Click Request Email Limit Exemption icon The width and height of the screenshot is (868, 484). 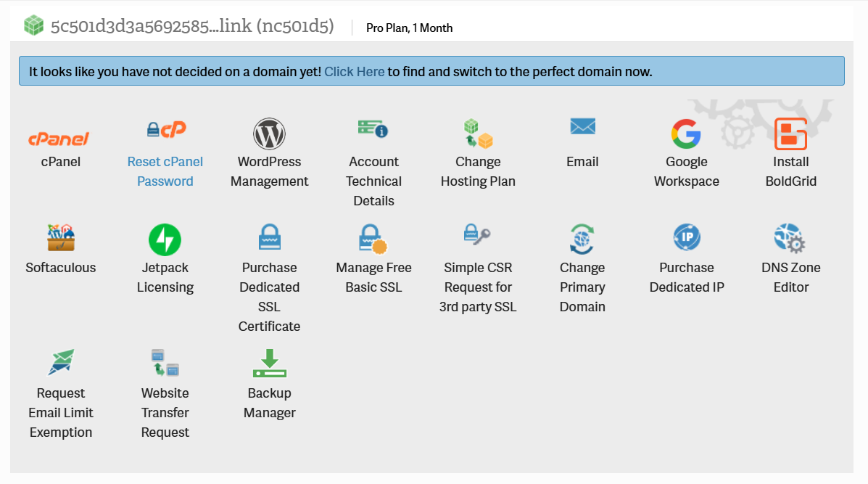pos(61,362)
